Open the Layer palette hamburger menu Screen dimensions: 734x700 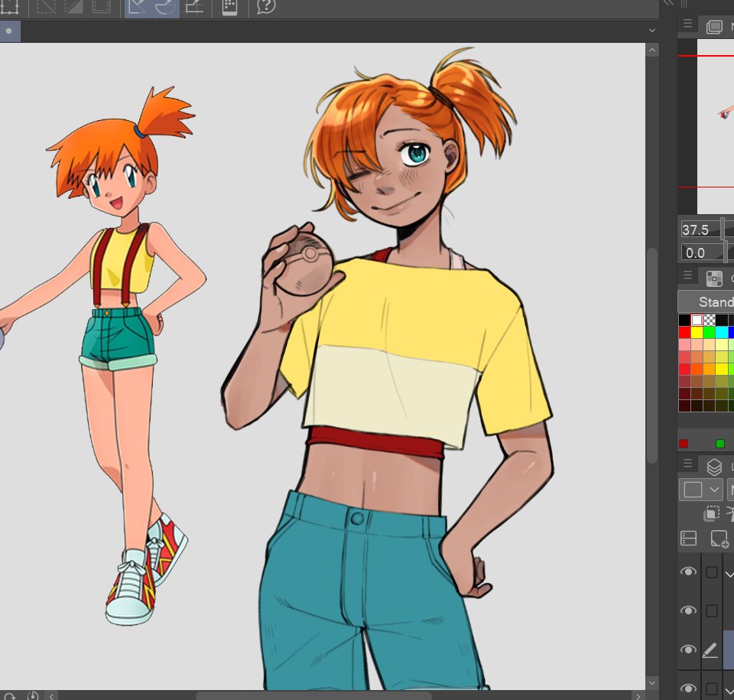(x=687, y=464)
